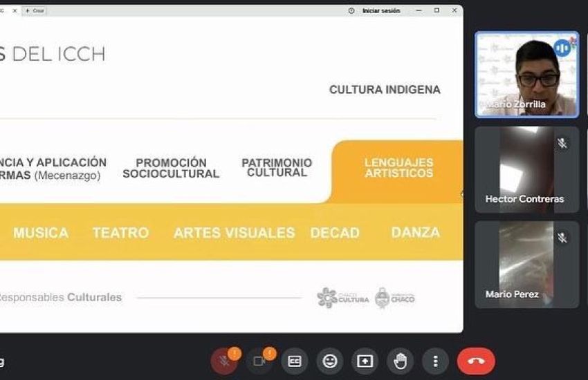Maximize the shared browser window
This screenshot has height=380, width=588.
[437, 10]
